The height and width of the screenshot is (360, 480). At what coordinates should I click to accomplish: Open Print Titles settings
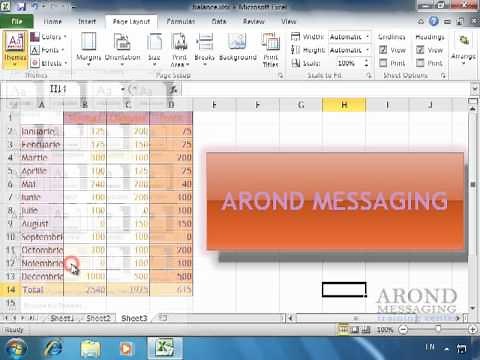click(x=270, y=49)
